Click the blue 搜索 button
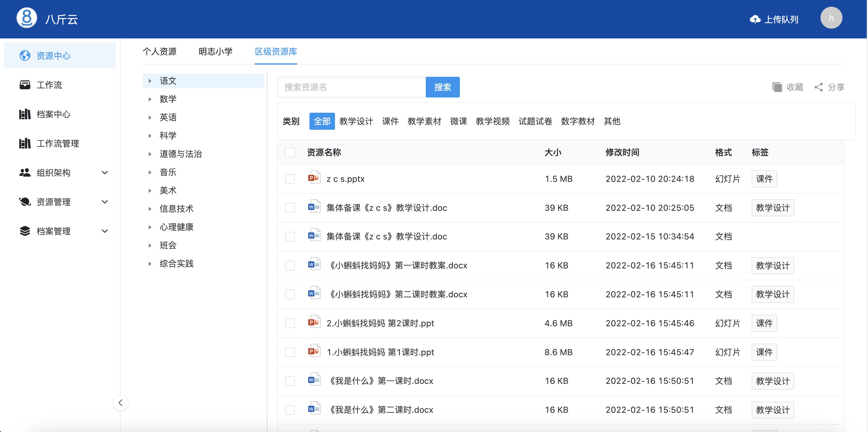Viewport: 868px width, 432px height. (x=442, y=87)
